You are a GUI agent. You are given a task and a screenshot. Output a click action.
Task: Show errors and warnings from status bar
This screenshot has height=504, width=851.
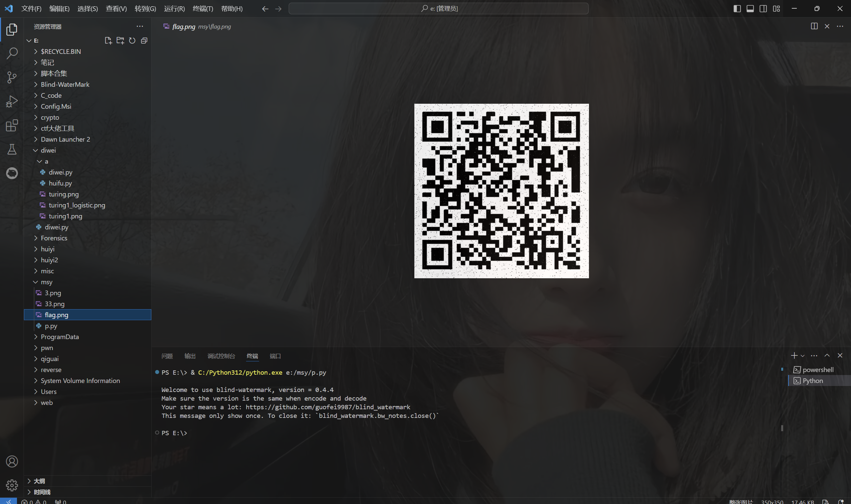pos(34,501)
